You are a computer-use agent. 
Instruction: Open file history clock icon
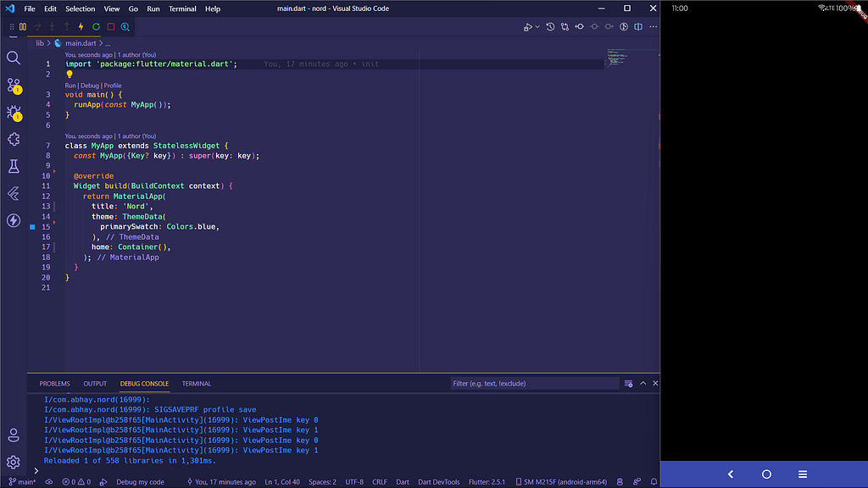click(x=550, y=26)
